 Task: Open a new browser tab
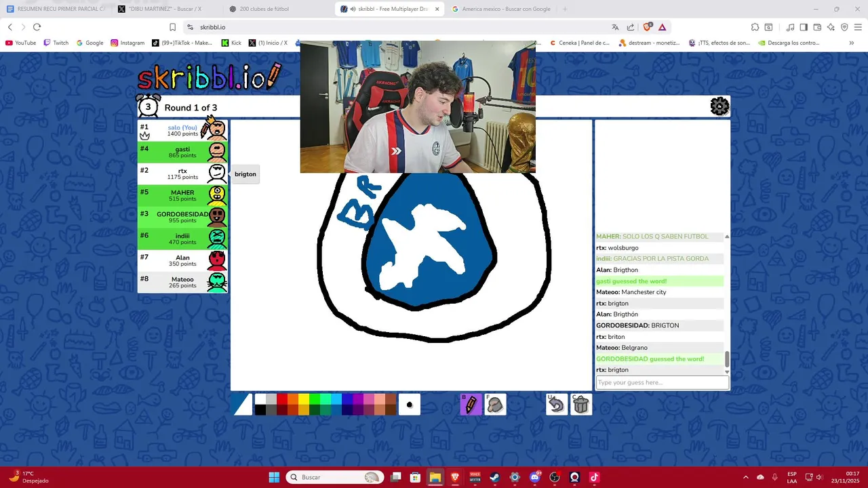(x=565, y=9)
